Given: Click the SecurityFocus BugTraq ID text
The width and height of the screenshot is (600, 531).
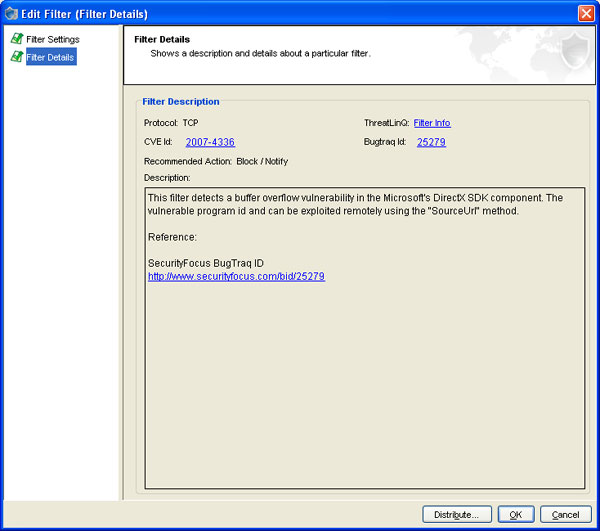Looking at the screenshot, I should click(x=206, y=263).
